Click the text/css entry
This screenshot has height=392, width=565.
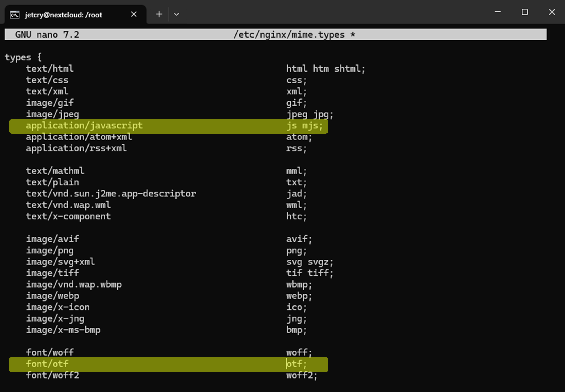tap(47, 80)
